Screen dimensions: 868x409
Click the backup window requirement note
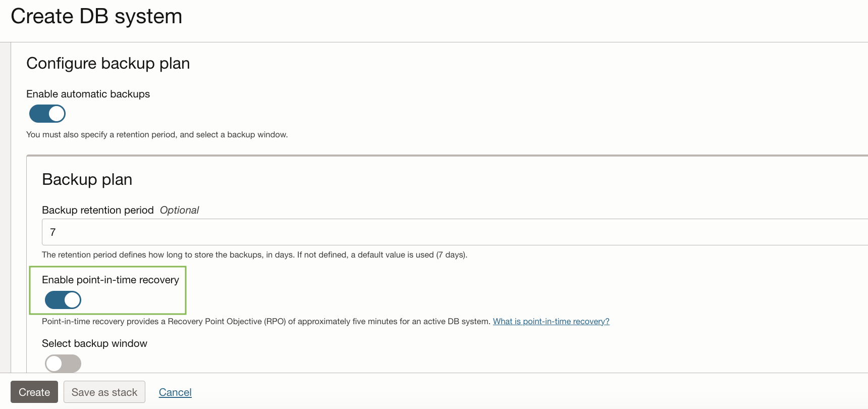tap(157, 134)
